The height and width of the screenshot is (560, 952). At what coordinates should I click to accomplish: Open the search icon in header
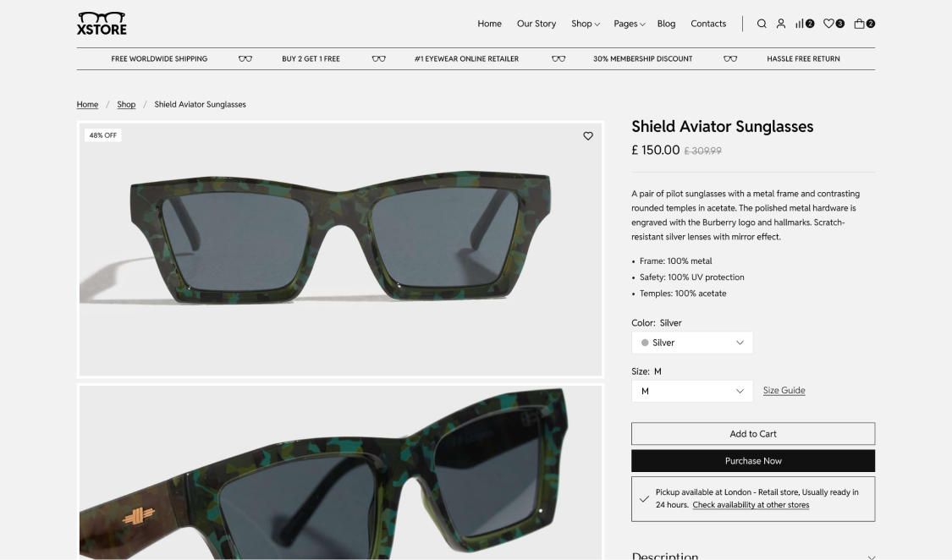point(762,24)
